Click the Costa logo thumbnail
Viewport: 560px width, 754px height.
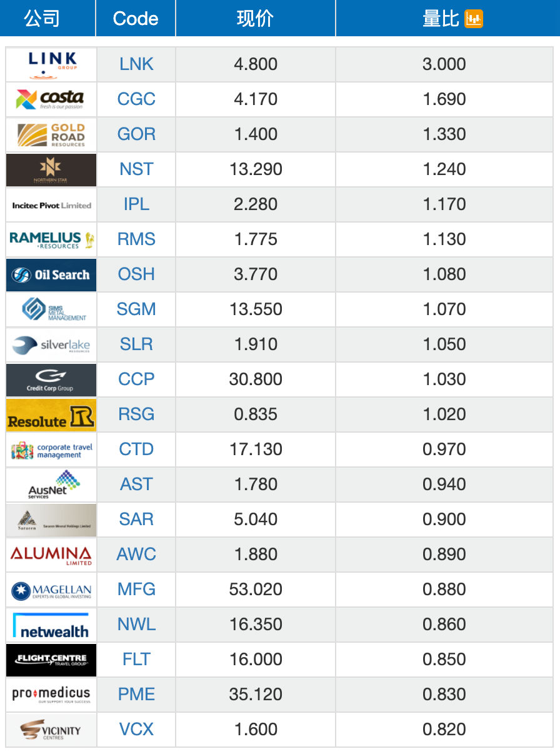51,99
